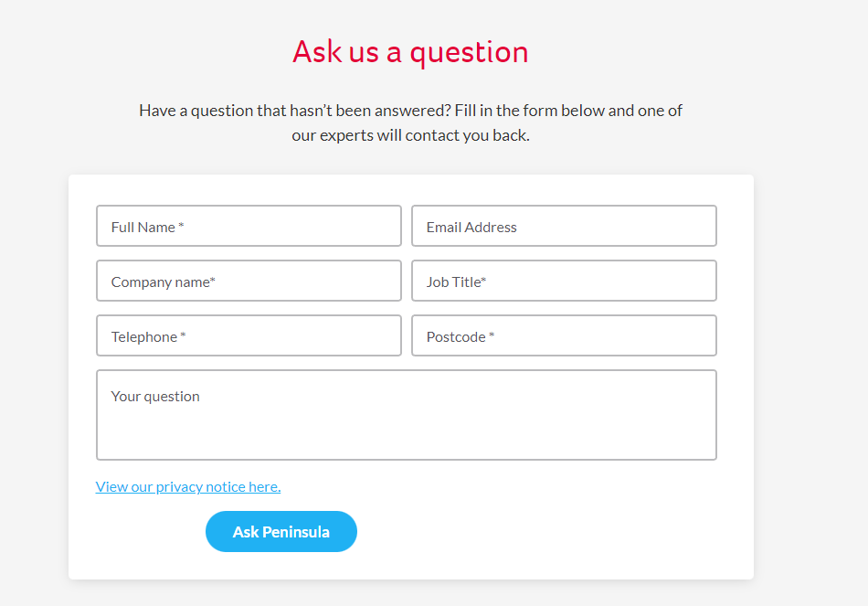Click the Email Address placeholder text
868x606 pixels.
471,228
